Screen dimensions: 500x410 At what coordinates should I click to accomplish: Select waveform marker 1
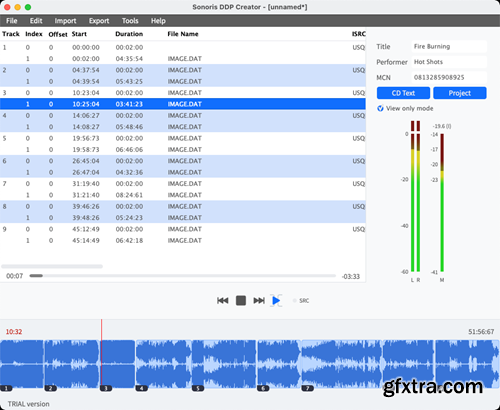coord(6,388)
